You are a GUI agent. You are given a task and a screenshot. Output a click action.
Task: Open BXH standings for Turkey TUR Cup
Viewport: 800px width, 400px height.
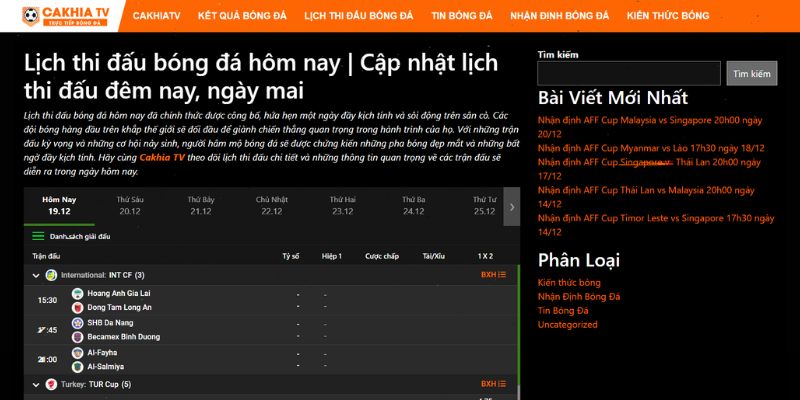(x=493, y=384)
